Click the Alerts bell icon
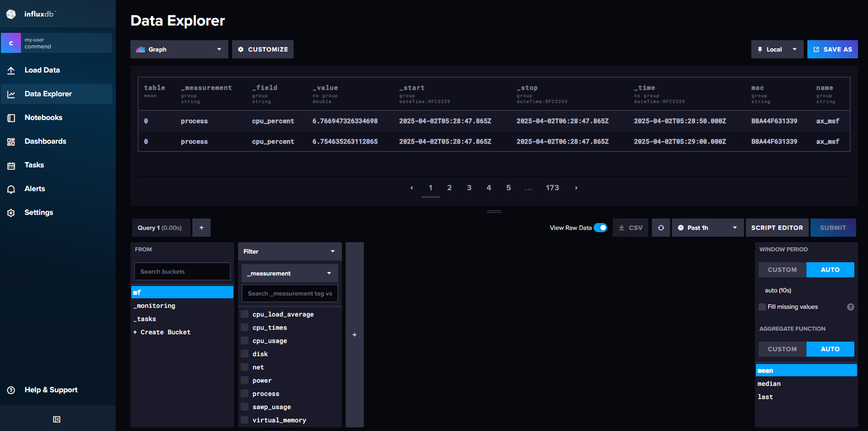Viewport: 868px width, 431px height. (x=11, y=189)
